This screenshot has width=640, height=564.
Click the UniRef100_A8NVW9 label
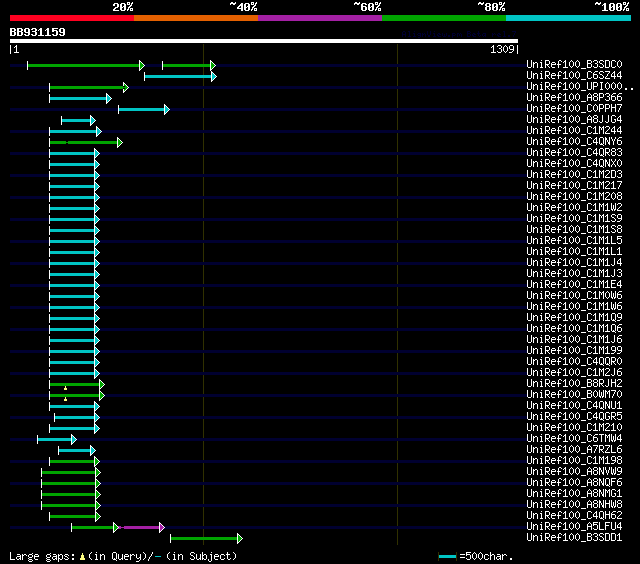point(574,472)
